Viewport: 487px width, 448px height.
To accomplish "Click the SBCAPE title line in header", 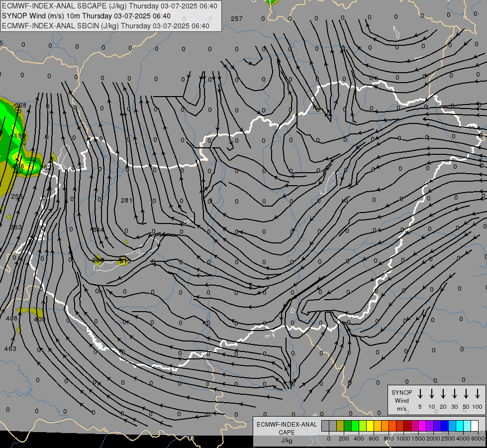I will 109,6.
